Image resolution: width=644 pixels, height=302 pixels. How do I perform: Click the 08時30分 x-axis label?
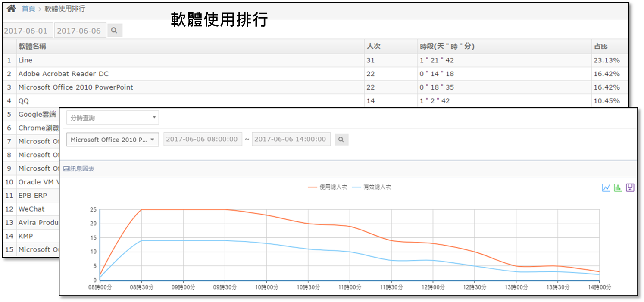(141, 287)
